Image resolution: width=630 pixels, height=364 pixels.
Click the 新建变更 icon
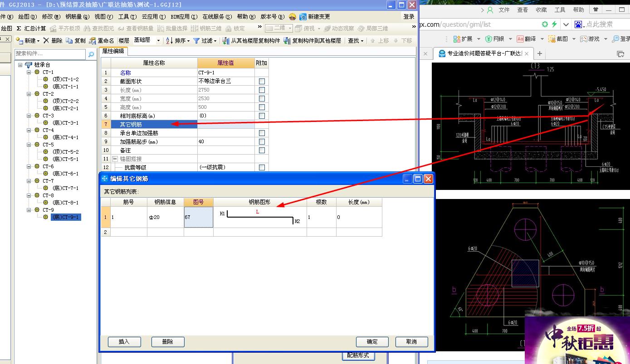click(303, 17)
